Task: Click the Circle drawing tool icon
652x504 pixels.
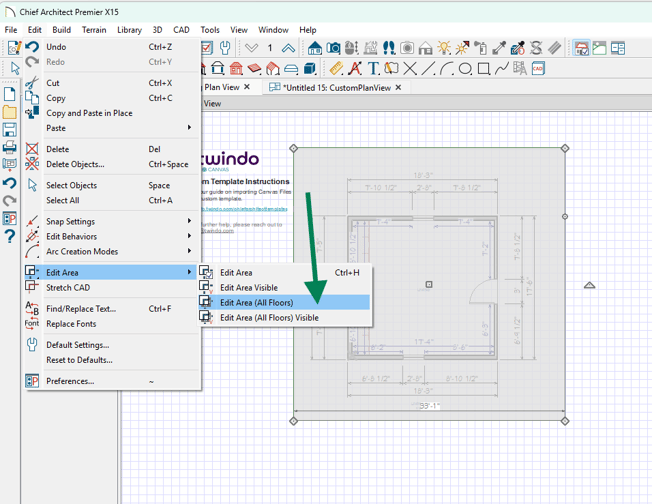Action: click(x=465, y=68)
